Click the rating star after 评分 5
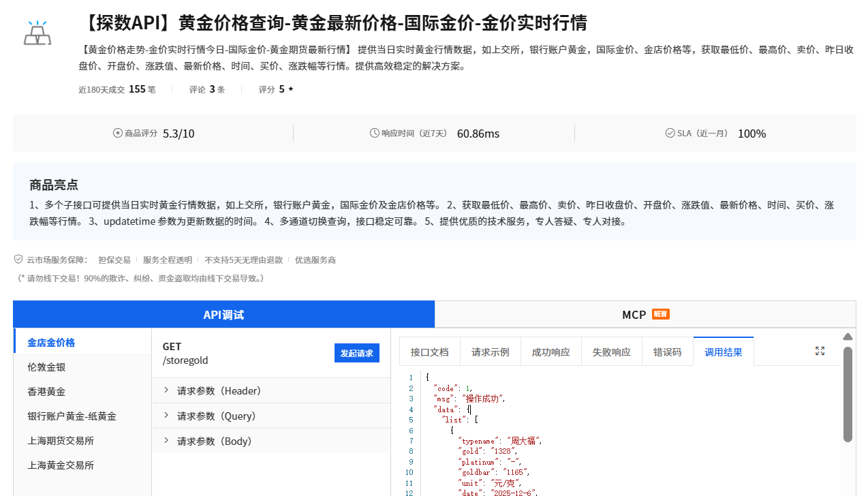This screenshot has width=868, height=496. [290, 89]
